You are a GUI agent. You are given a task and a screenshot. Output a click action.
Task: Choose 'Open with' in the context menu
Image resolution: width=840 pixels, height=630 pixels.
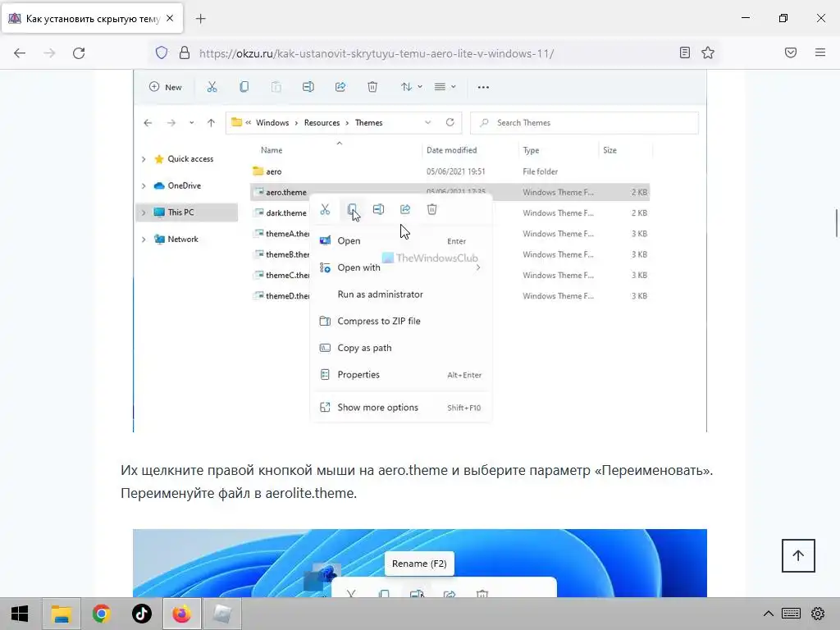tap(400, 268)
